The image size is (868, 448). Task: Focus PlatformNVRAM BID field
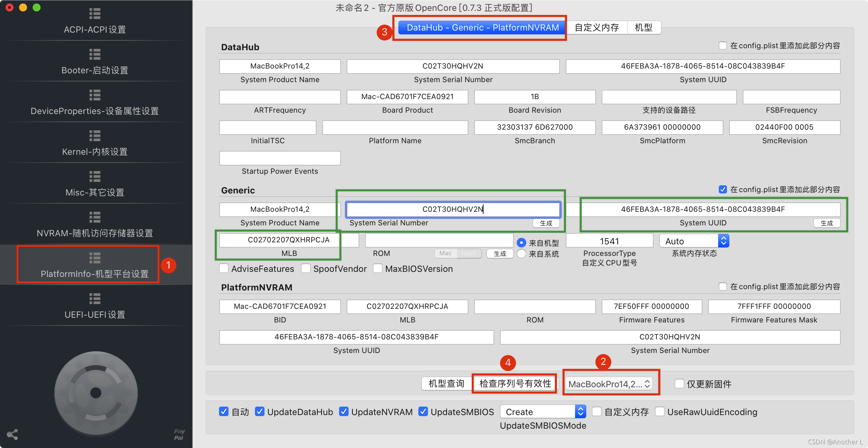coord(280,306)
